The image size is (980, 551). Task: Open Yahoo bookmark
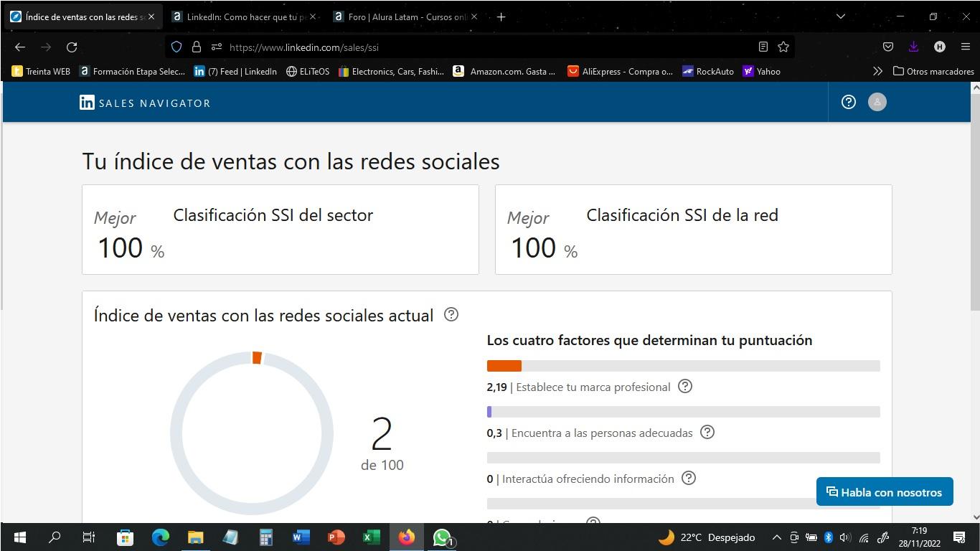point(762,71)
